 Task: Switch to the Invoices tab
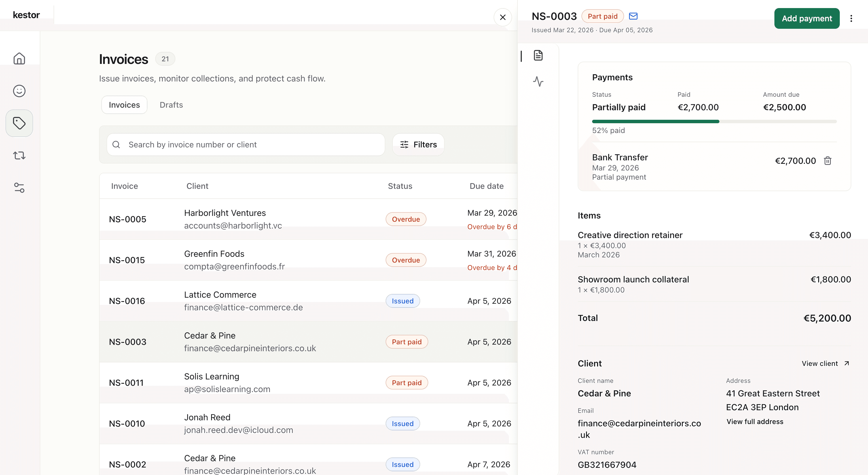[x=124, y=105]
